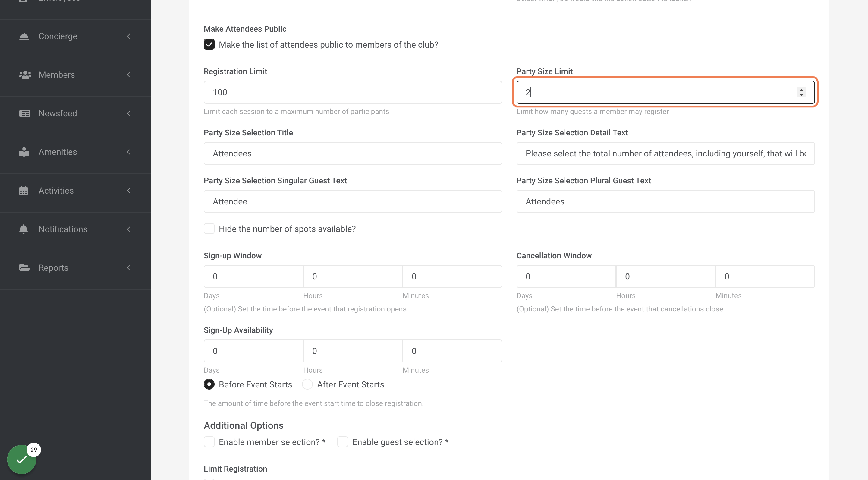Open the Activities sidebar menu item
Screen dimensions: 868x480
click(75, 191)
